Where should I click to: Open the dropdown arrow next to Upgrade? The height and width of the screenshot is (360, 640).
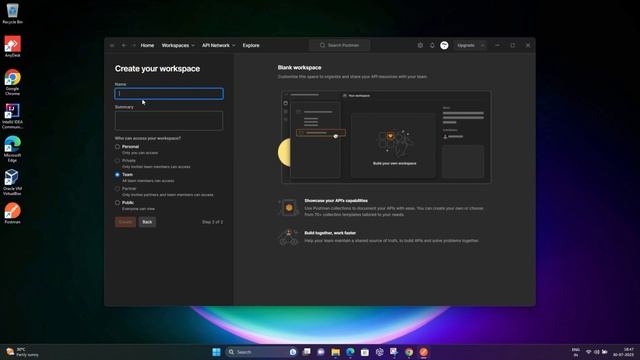(482, 45)
